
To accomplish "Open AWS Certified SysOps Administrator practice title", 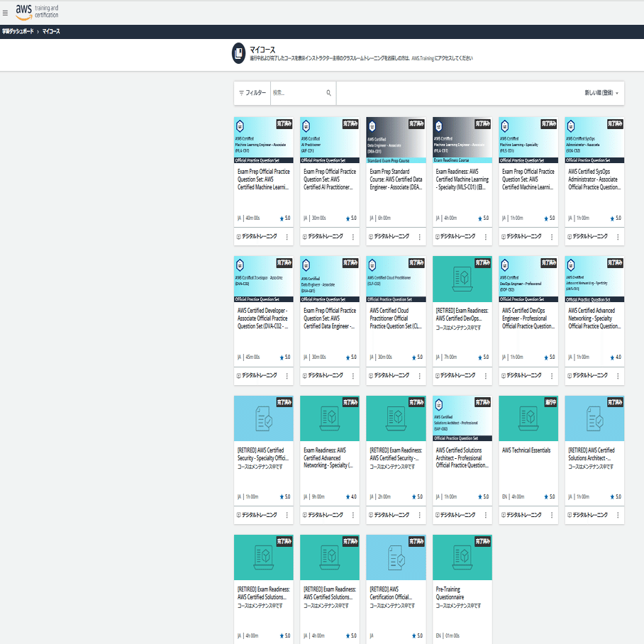I will 594,179.
